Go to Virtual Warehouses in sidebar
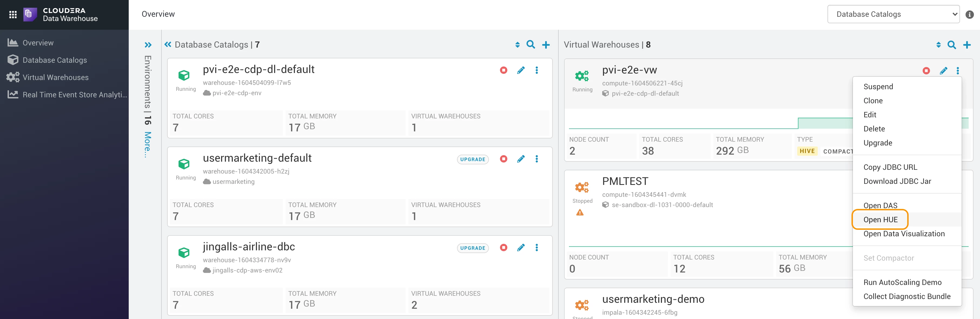This screenshot has width=980, height=319. (55, 78)
